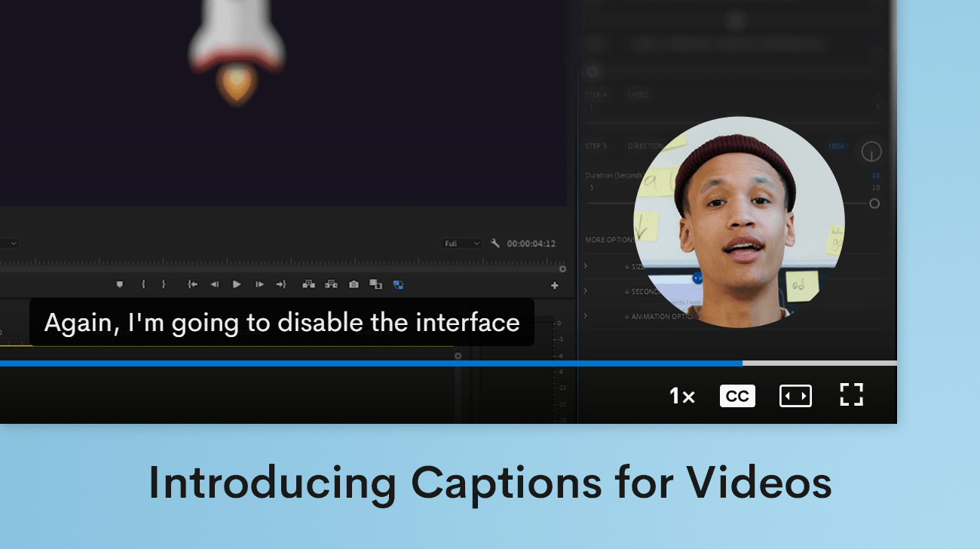Viewport: 980px width, 549px height.
Task: Click the Lift icon in the monitor toolbar
Action: point(309,285)
